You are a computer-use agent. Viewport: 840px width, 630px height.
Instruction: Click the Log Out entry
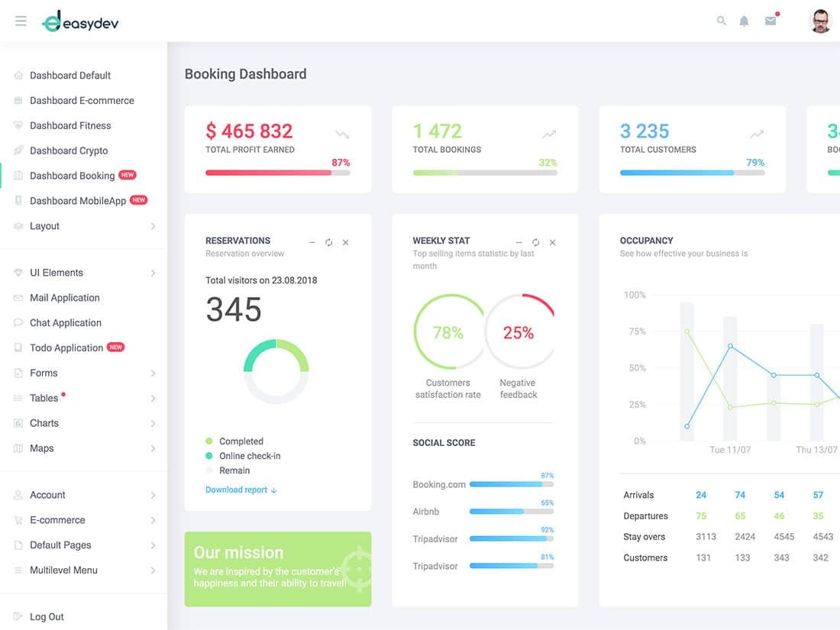pos(48,616)
